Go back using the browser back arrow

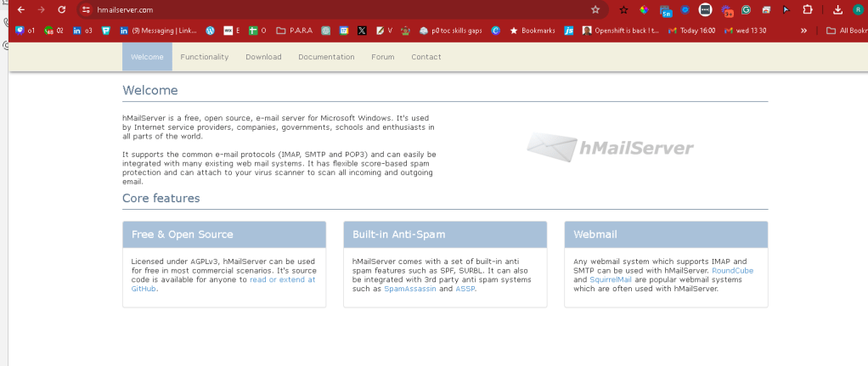[21, 9]
